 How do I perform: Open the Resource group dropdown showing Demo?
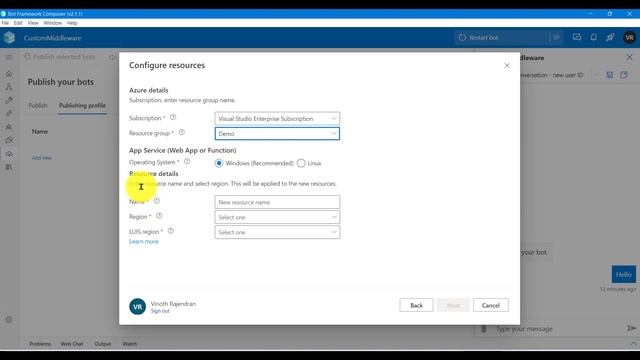[277, 133]
